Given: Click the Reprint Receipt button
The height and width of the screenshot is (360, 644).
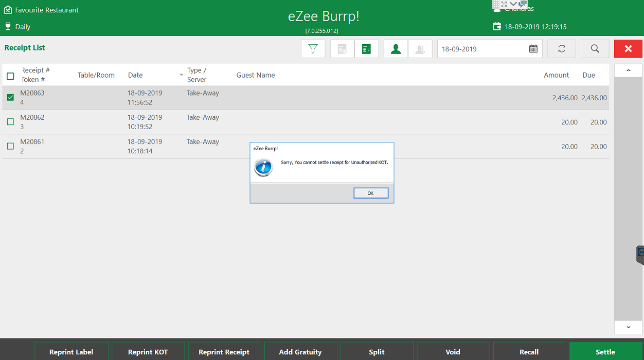Looking at the screenshot, I should click(224, 351).
